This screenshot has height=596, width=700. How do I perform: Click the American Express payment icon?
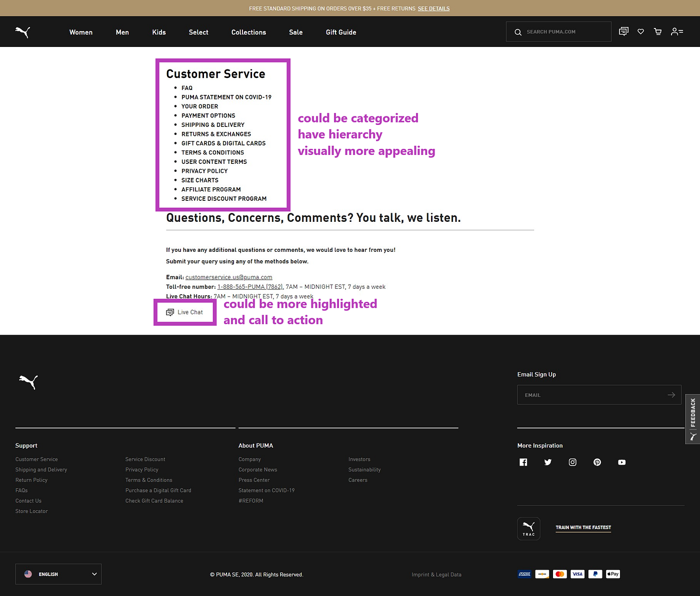click(524, 574)
